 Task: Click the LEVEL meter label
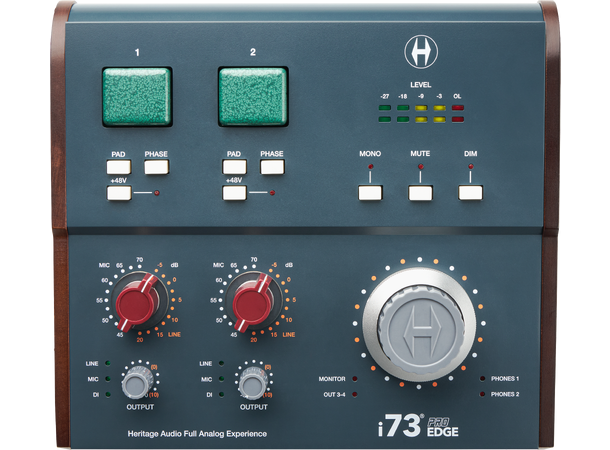tap(421, 85)
